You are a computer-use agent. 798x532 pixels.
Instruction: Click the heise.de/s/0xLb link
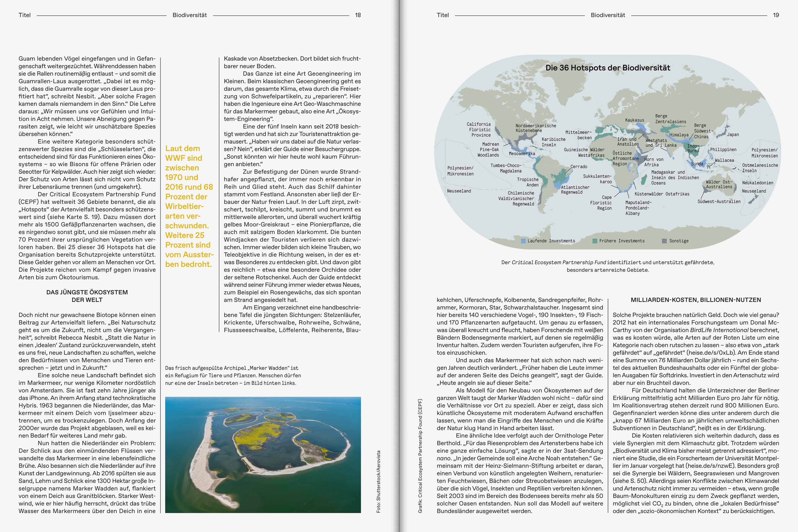pyautogui.click(x=710, y=353)
